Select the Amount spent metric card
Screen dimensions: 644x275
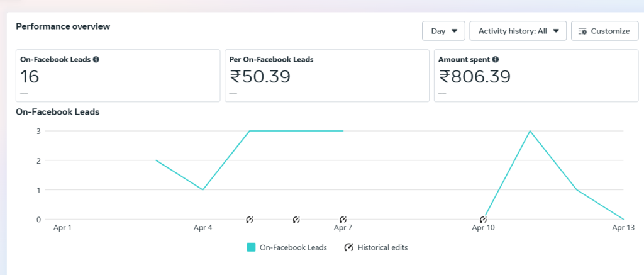(x=536, y=76)
